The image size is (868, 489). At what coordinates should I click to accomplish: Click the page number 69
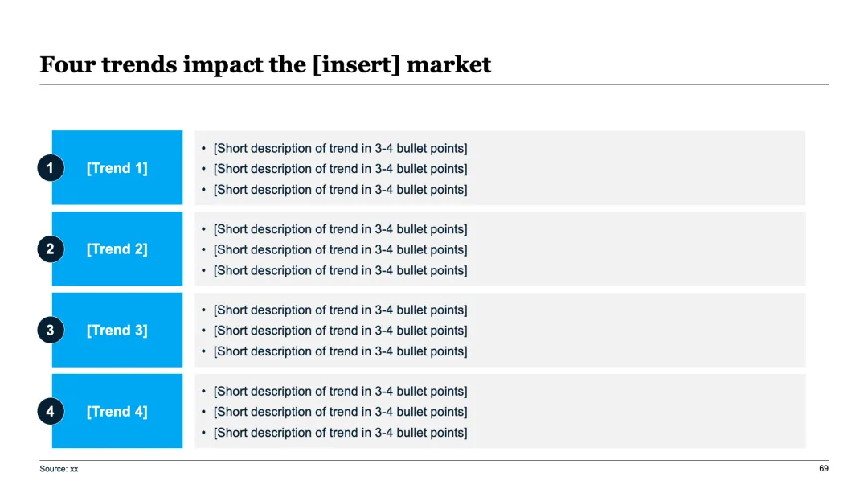pos(824,469)
